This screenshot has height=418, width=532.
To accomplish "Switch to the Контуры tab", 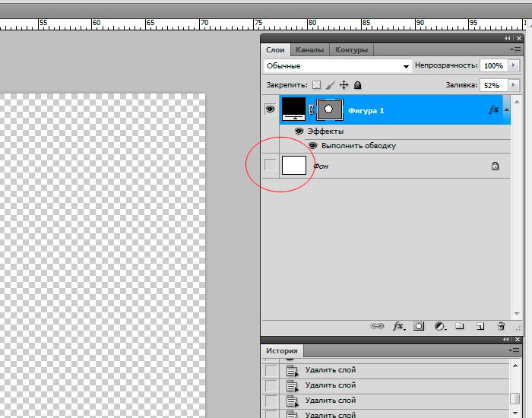I will pos(351,50).
